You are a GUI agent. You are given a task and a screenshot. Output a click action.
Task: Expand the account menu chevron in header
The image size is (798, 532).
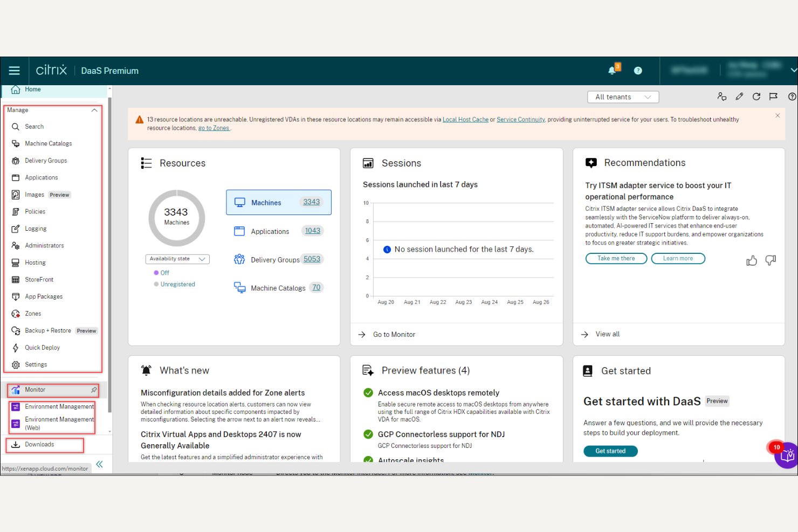tap(794, 70)
